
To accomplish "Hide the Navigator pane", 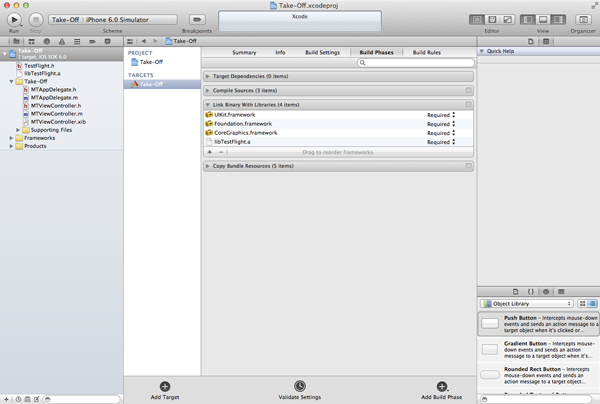I will 528,20.
